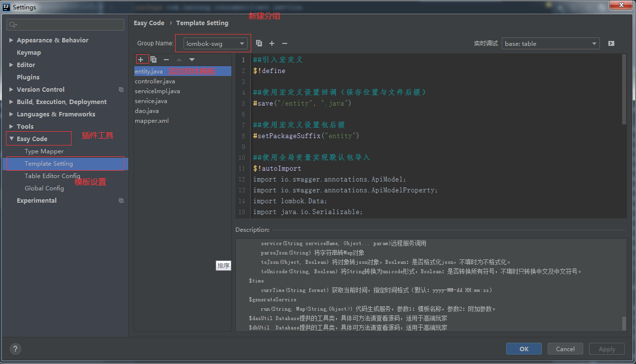Select the controller.java template

pyautogui.click(x=183, y=81)
